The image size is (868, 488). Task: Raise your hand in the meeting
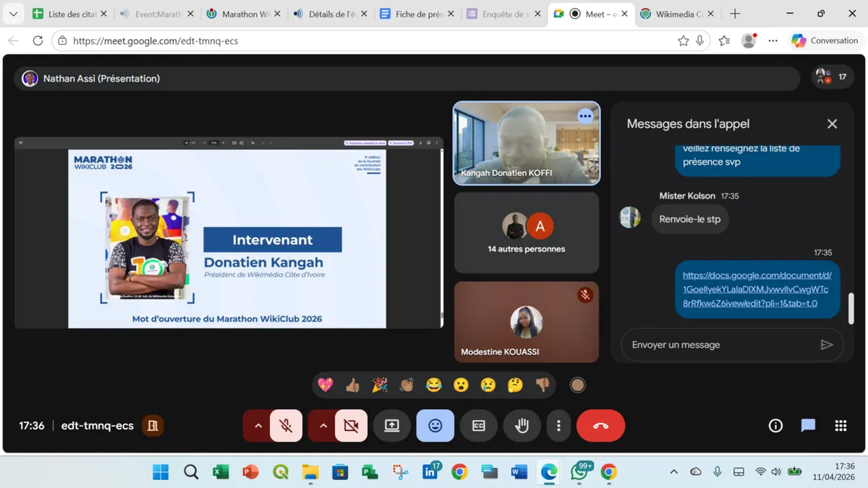522,426
